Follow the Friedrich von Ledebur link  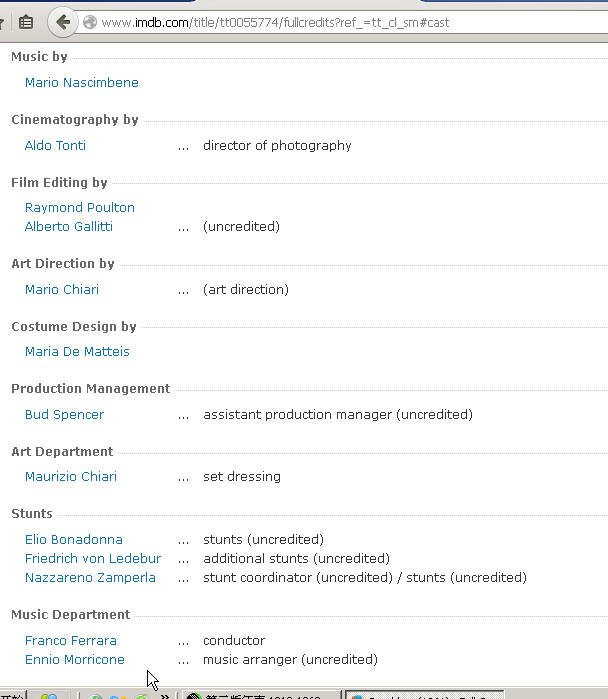[x=93, y=558]
